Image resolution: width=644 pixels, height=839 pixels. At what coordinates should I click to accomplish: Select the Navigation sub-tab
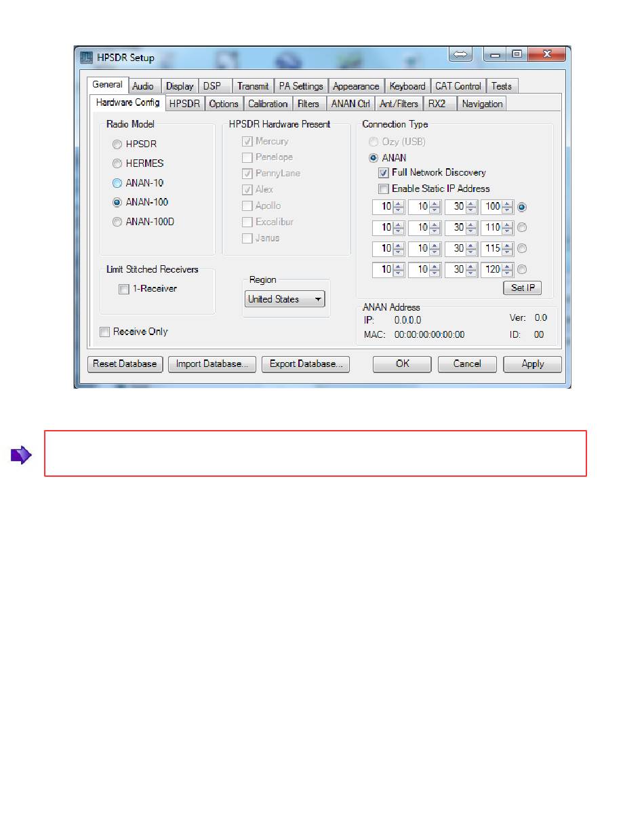tap(482, 104)
